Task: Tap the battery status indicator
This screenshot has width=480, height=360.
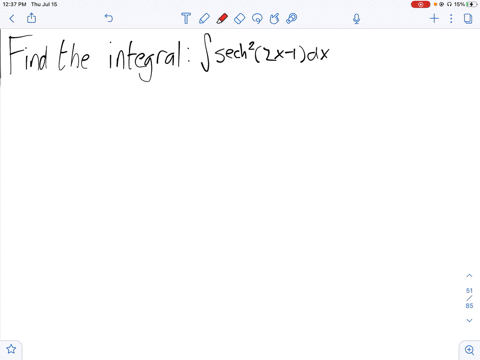Action: [x=472, y=4]
